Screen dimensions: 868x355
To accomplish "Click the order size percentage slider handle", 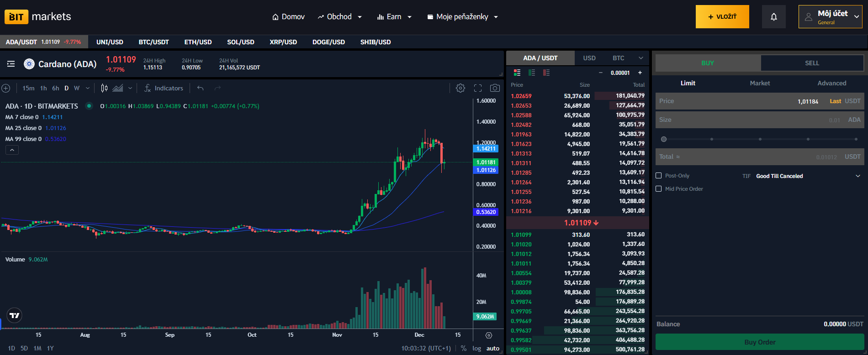I will [664, 139].
